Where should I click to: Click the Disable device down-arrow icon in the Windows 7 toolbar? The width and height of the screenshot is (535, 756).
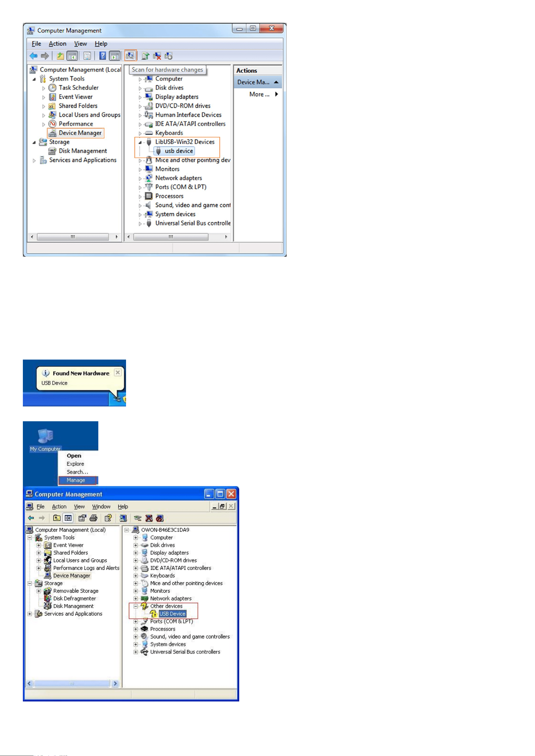pyautogui.click(x=169, y=56)
